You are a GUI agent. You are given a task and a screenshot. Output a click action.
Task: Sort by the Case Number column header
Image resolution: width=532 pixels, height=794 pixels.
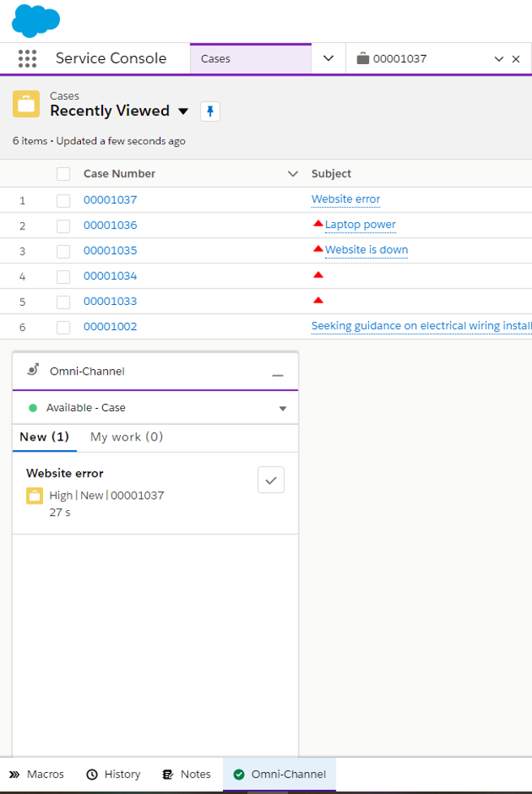pyautogui.click(x=119, y=174)
